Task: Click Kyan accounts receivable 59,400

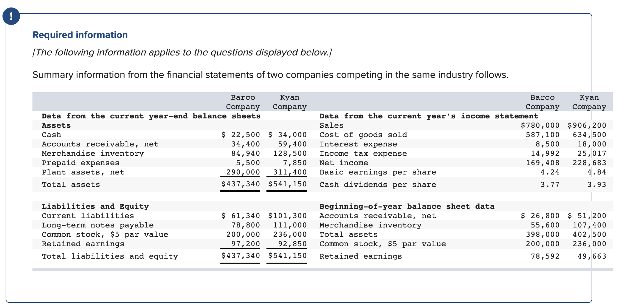Action: point(292,144)
